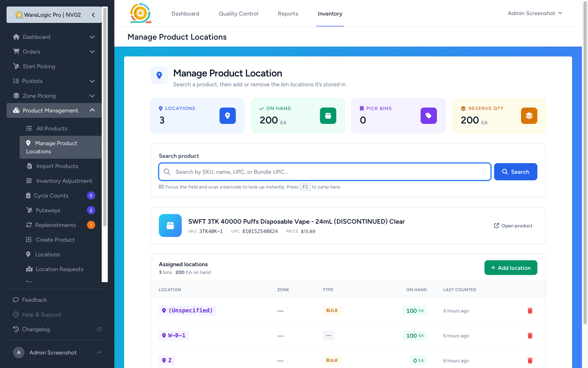
Task: Expand the Zone Picking sidebar section
Action: click(92, 96)
